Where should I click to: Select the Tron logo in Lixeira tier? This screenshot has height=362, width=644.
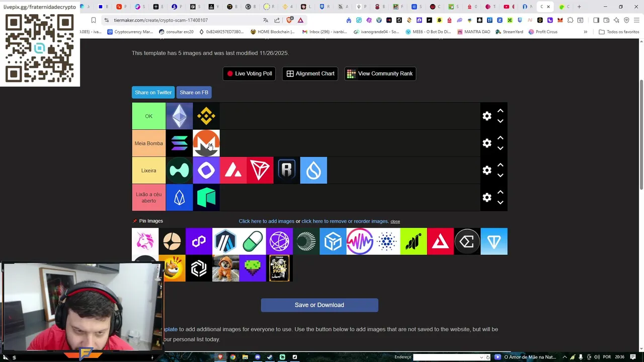tap(260, 170)
